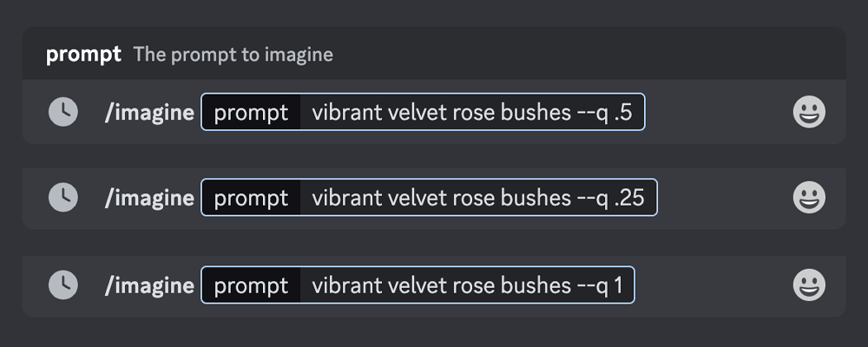Focus the prompt field ending in --q 1
Viewport: 868px width, 347px height.
pos(418,285)
